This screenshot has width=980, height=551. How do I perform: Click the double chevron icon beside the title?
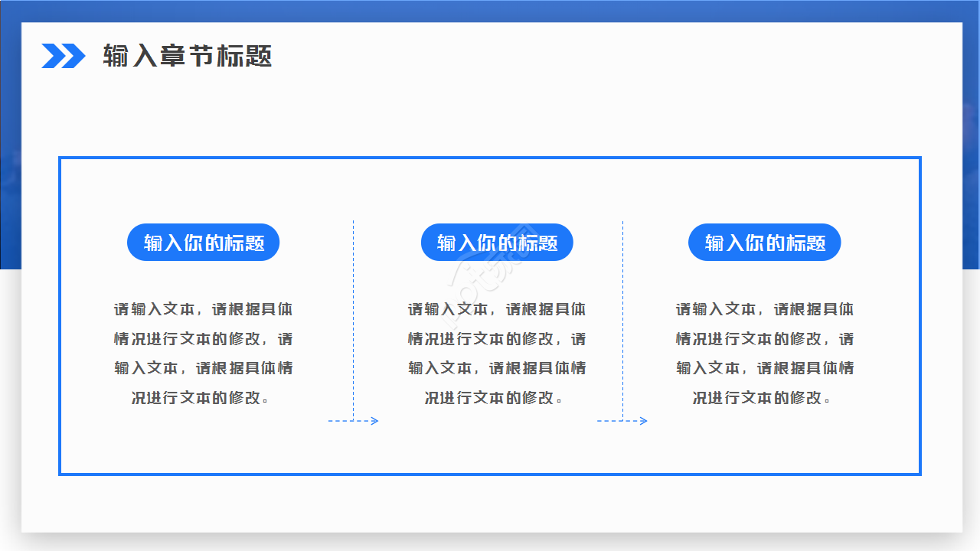pos(64,55)
